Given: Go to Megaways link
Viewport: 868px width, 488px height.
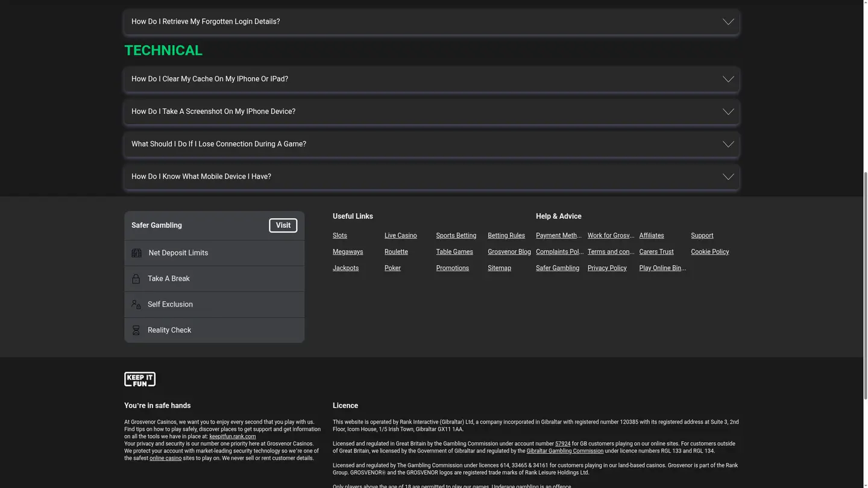Looking at the screenshot, I should [x=348, y=252].
